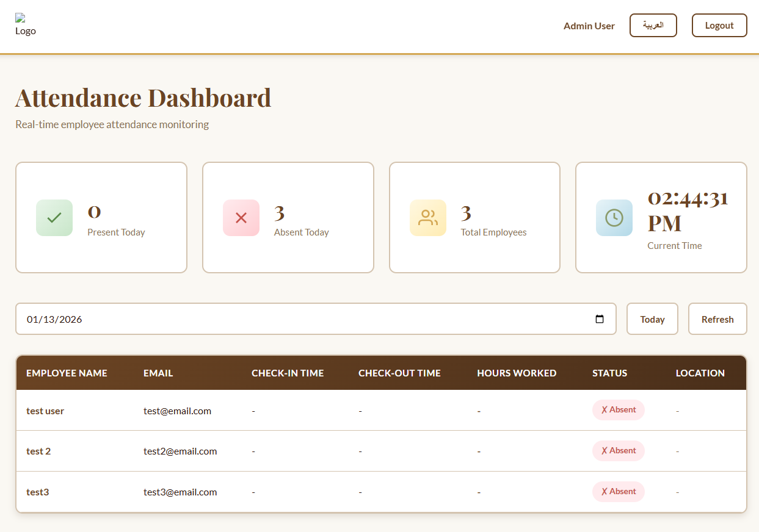Click the red X Absent Today icon
Screen dimensions: 759x532
point(241,218)
